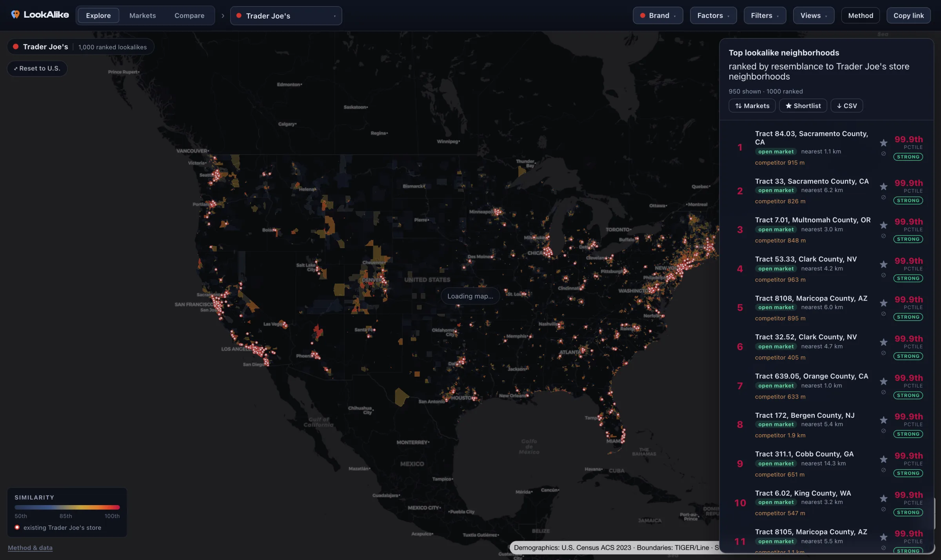
Task: Select row 'Tract 8108, Maricopa County, AZ'
Action: click(x=827, y=308)
